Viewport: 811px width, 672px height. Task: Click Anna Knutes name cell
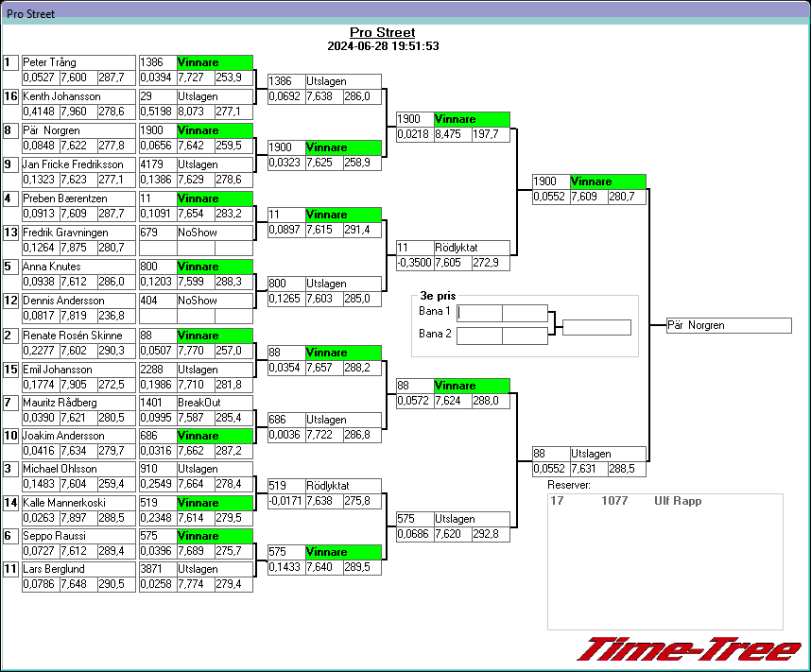[78, 267]
